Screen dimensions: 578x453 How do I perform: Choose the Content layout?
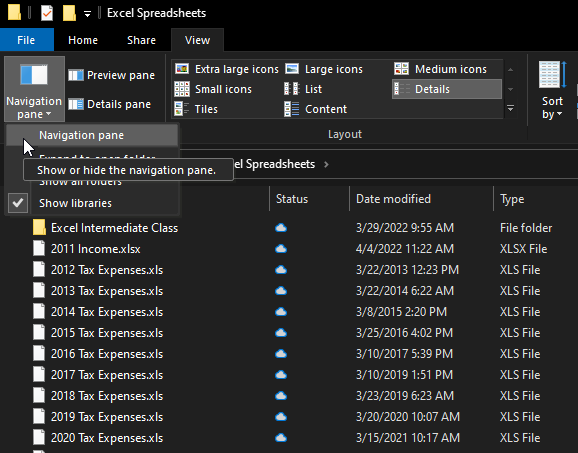316,109
